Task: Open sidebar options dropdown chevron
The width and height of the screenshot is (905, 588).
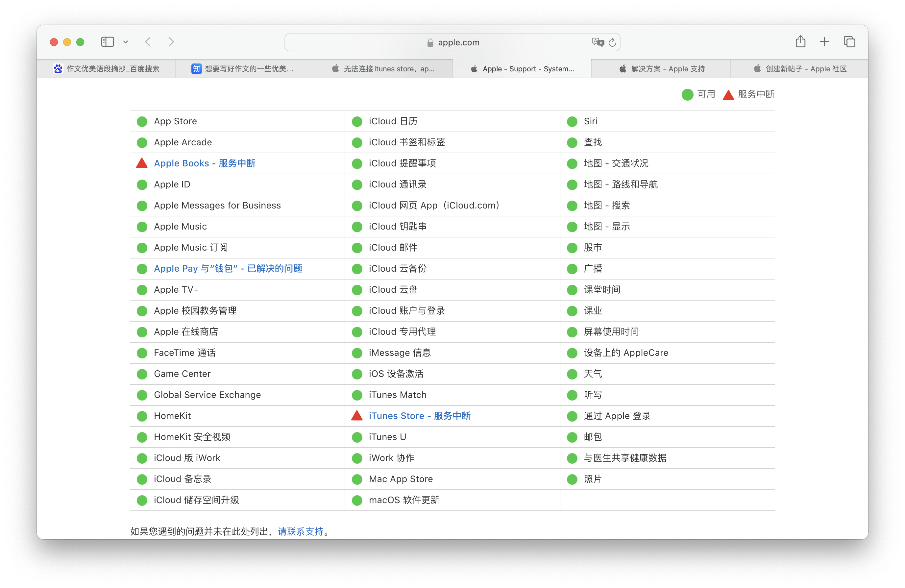Action: coord(126,42)
